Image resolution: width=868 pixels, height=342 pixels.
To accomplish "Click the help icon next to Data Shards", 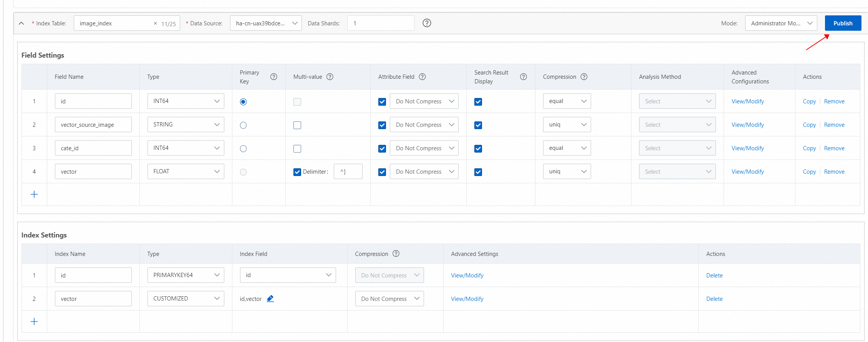I will coord(427,23).
